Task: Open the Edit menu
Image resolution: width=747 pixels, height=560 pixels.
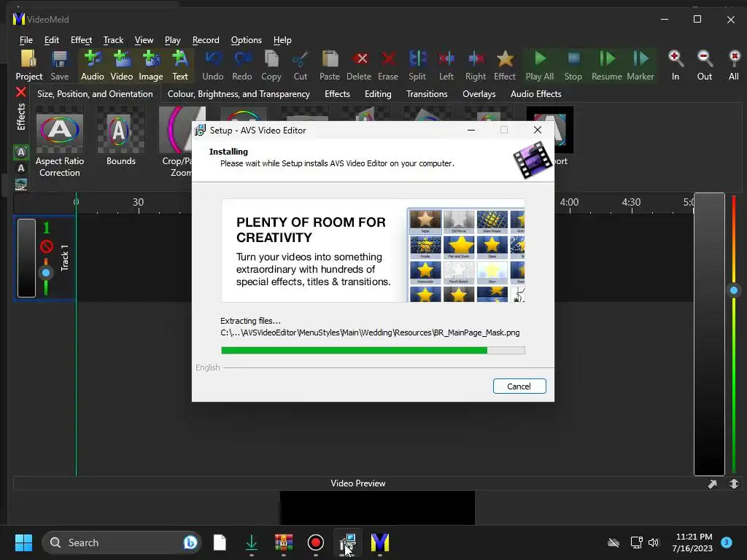Action: pos(52,40)
